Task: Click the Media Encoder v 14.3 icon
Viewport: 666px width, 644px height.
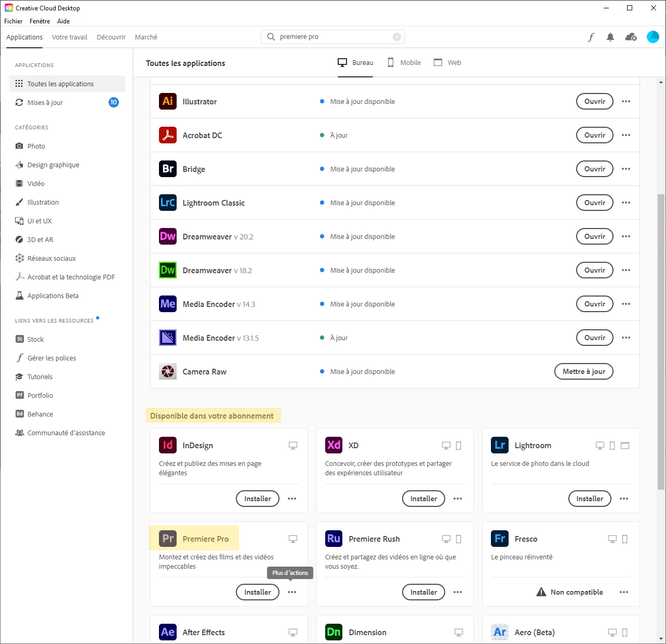Action: click(x=168, y=304)
